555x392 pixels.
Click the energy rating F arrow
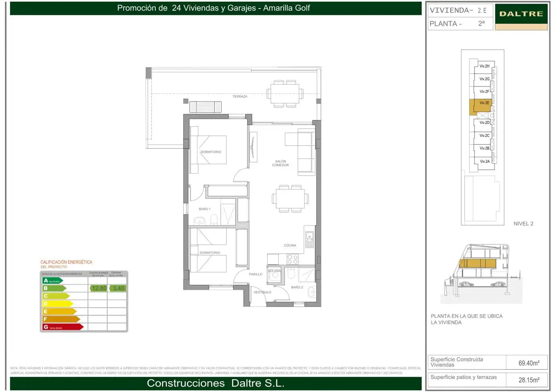pos(61,319)
